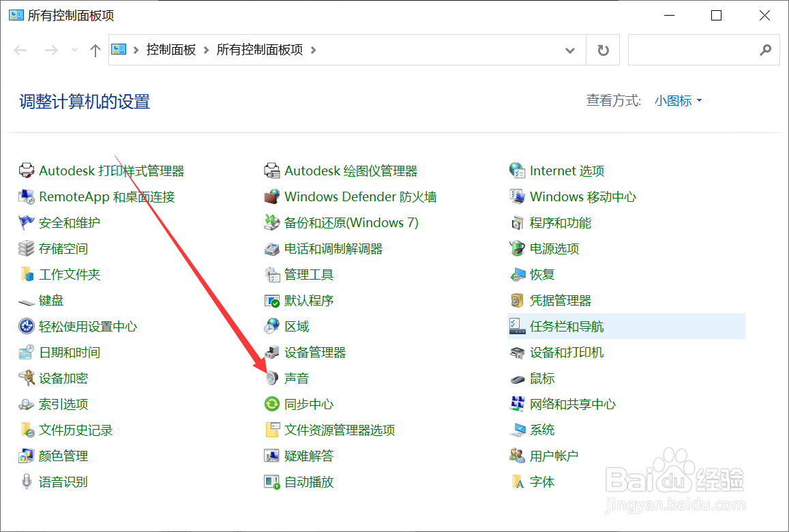This screenshot has height=532, width=789.
Task: Open the 网络和共享中心 link
Action: 573,404
